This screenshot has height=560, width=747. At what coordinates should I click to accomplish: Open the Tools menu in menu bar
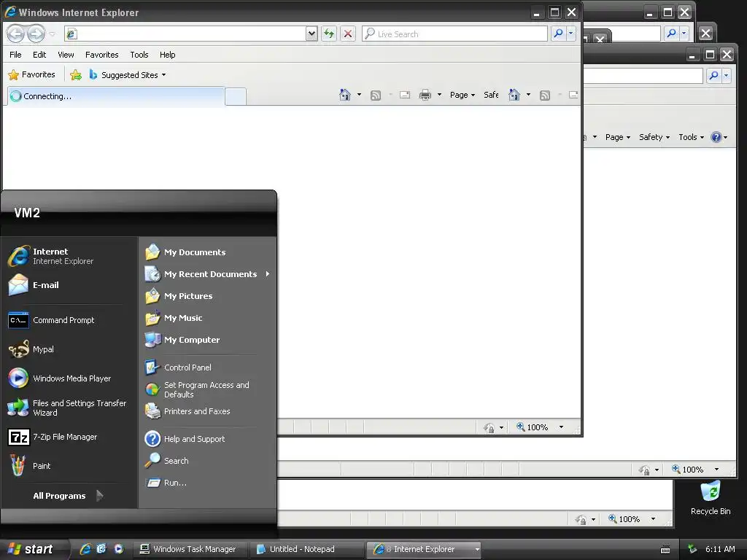[139, 55]
